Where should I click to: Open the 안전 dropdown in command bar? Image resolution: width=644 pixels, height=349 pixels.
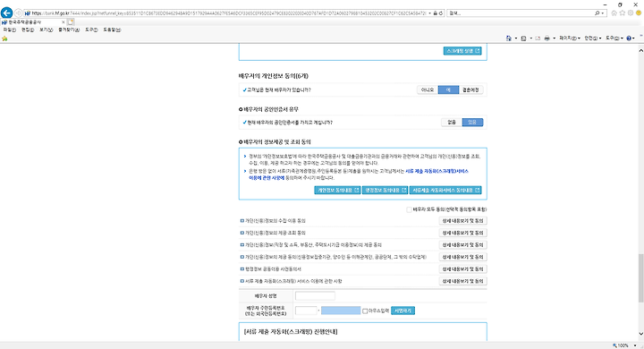click(x=593, y=38)
